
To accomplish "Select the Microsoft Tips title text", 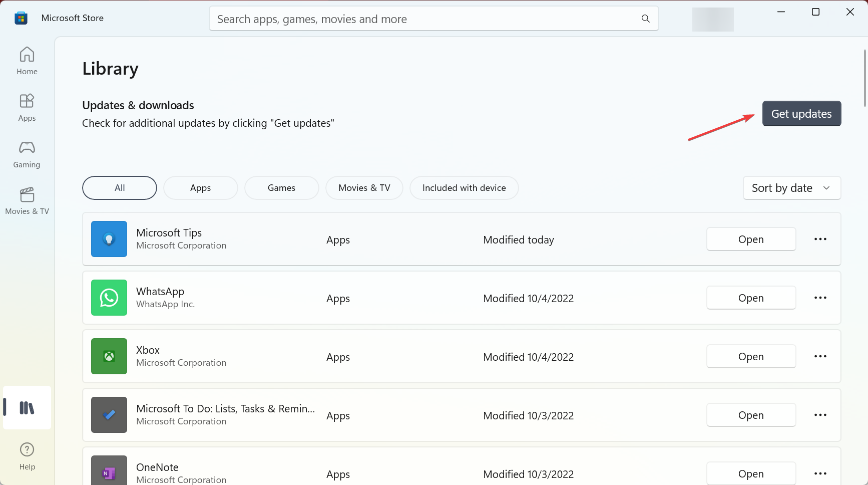I will [169, 232].
